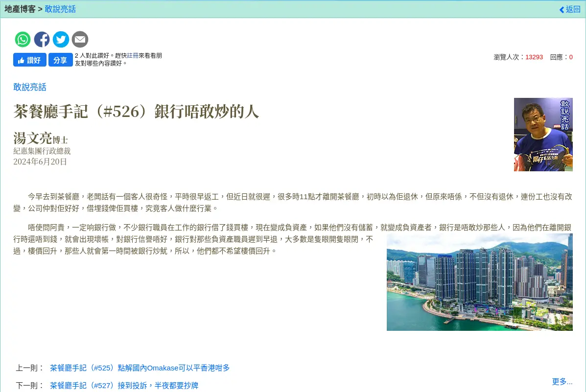This screenshot has width=586, height=392.
Task: Click the view count 13293 number
Action: tap(534, 57)
